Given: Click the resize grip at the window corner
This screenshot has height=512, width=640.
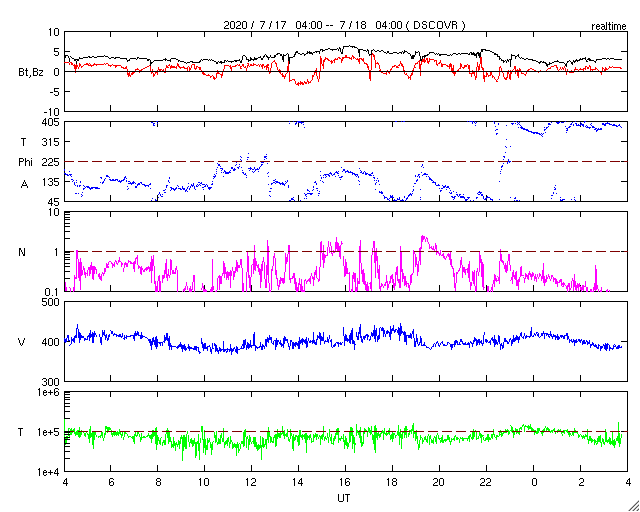Looking at the screenshot, I should (633, 505).
